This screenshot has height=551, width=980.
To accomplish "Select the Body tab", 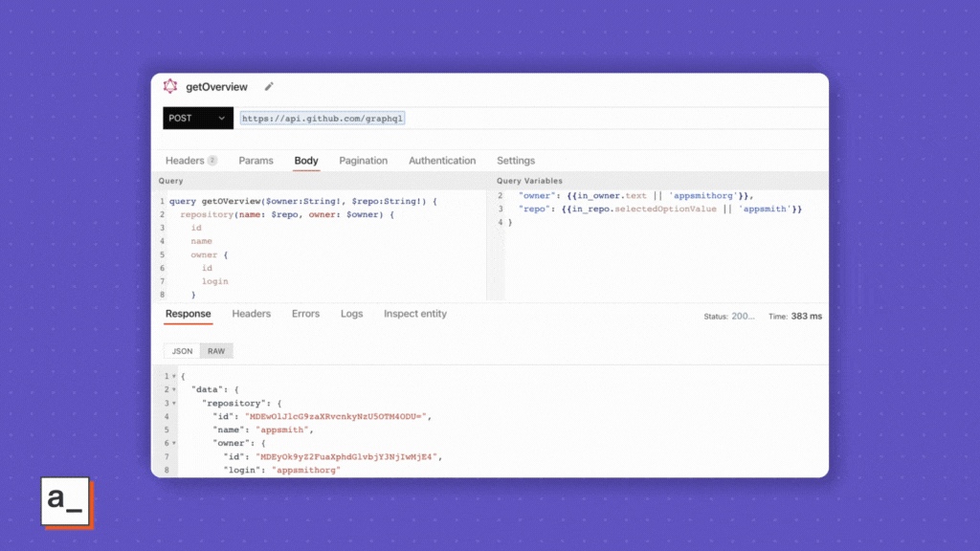I will point(306,161).
